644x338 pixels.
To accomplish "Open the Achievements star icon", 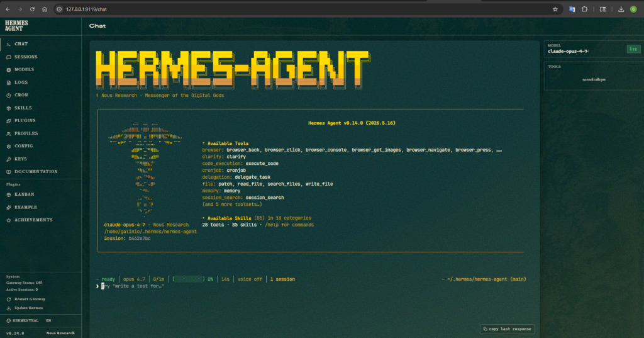I will click(x=9, y=220).
